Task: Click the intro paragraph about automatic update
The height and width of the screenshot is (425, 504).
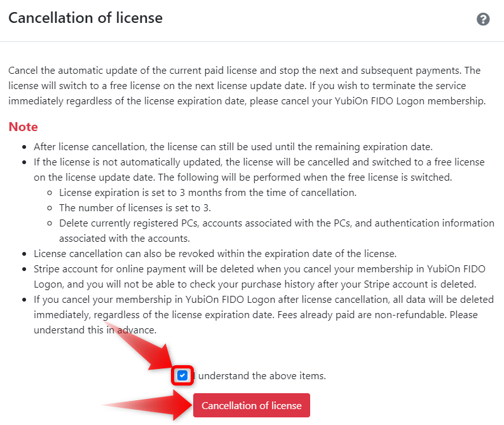Action: tap(247, 86)
